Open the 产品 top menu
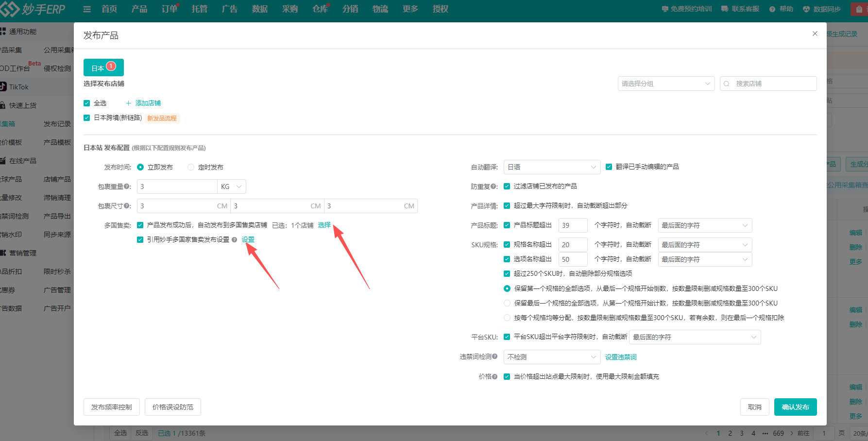Screen dimensions: 868x441 (139, 9)
